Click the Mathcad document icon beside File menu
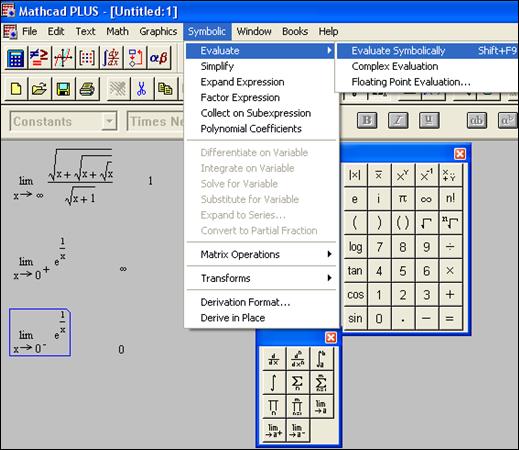Image resolution: width=519 pixels, height=450 pixels. coord(10,32)
